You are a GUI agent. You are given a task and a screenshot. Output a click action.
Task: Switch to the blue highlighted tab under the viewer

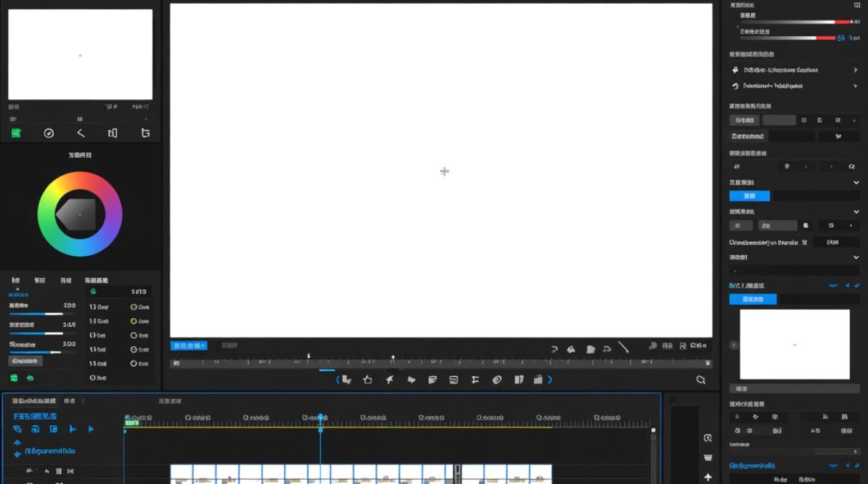(x=189, y=346)
